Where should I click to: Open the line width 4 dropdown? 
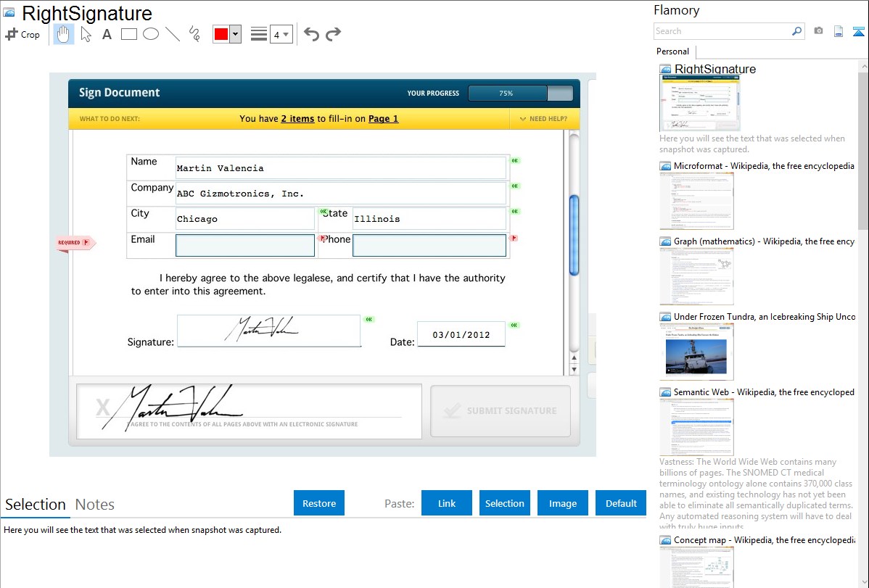point(281,34)
